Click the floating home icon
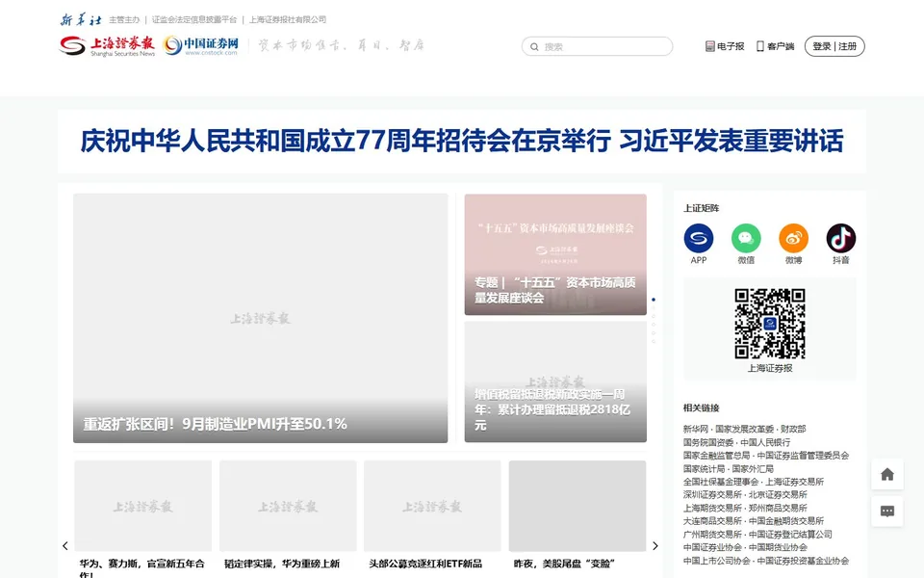Screen dimensions: 924x578 coord(887,474)
